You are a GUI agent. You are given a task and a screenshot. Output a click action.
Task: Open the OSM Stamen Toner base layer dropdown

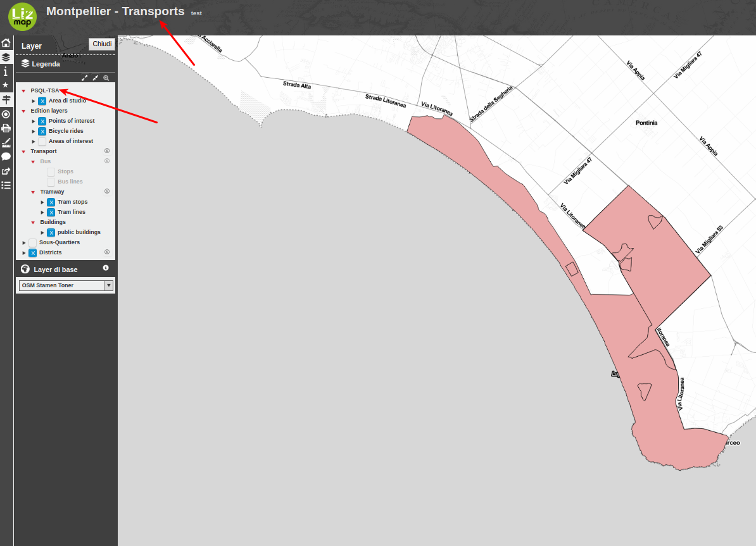108,285
